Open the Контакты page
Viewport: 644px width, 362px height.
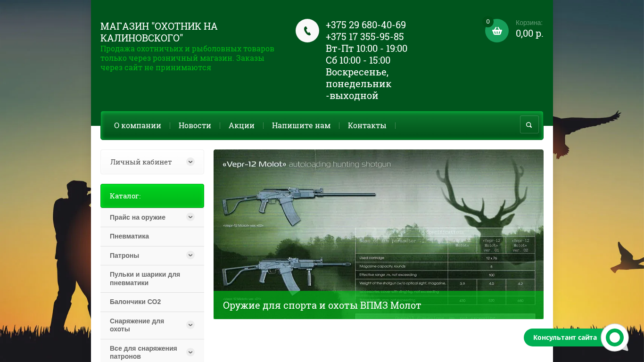point(367,125)
